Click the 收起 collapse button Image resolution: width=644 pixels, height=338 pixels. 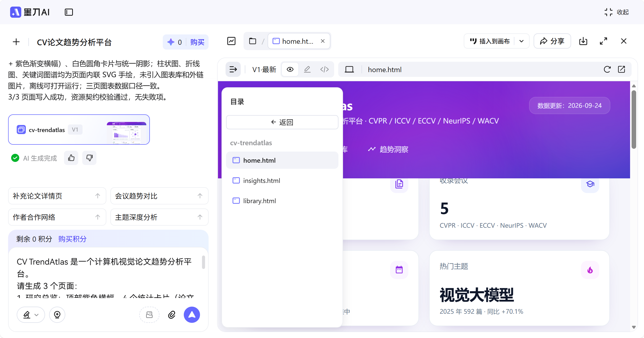616,12
